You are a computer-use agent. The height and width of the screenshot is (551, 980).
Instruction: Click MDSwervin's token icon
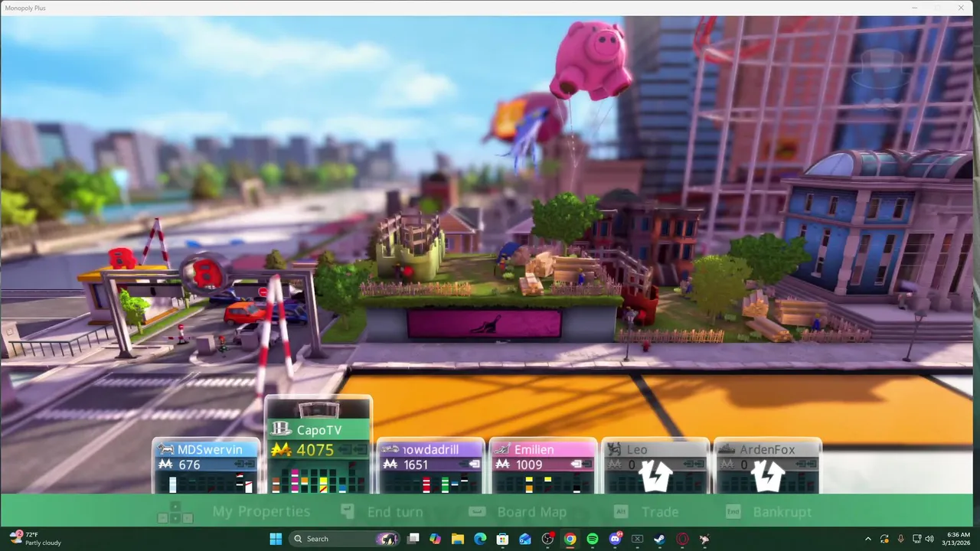tap(166, 450)
